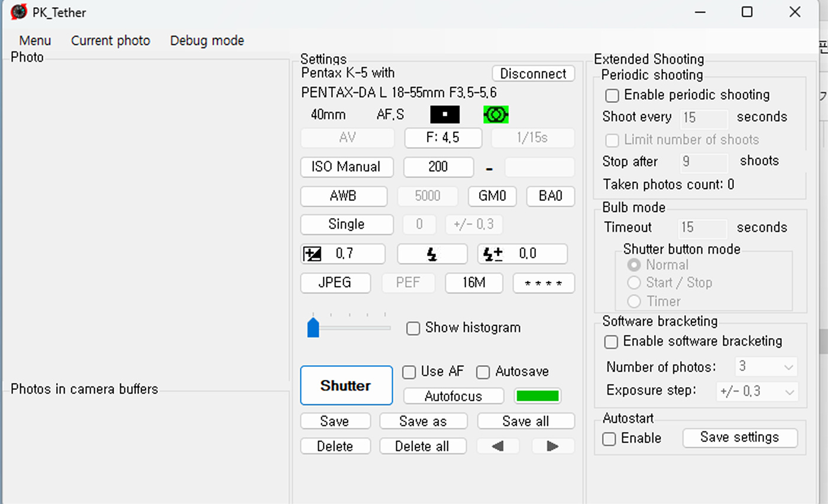Click the "AF.S" focus mode text
This screenshot has width=828, height=504.
pos(390,115)
